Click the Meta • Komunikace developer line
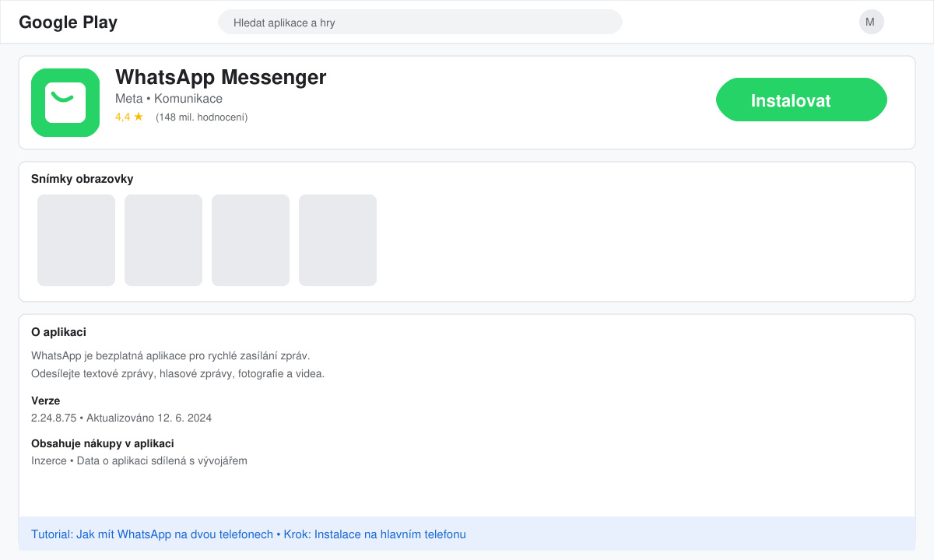 pos(169,99)
